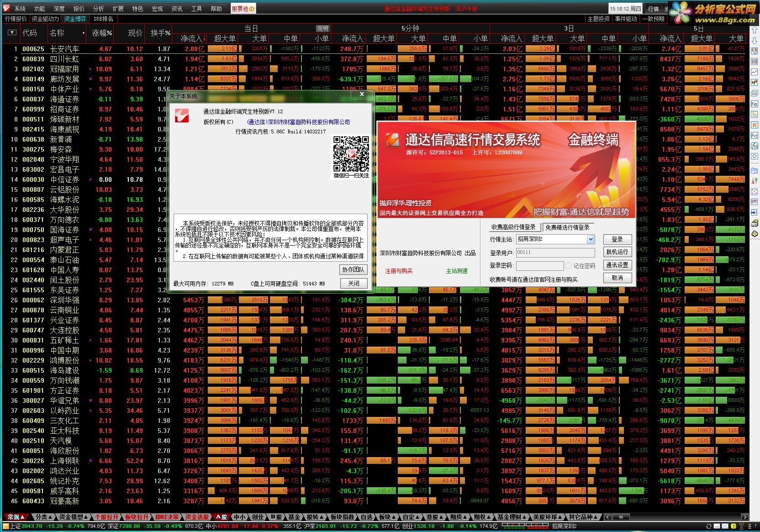
Task: Expand the 港股▲ bottom tab menu
Action: coord(434,517)
